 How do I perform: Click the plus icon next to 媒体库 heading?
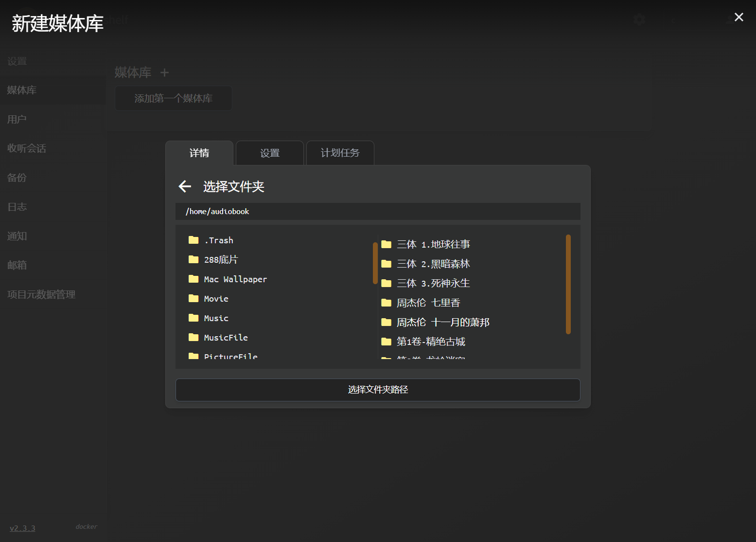pyautogui.click(x=164, y=72)
